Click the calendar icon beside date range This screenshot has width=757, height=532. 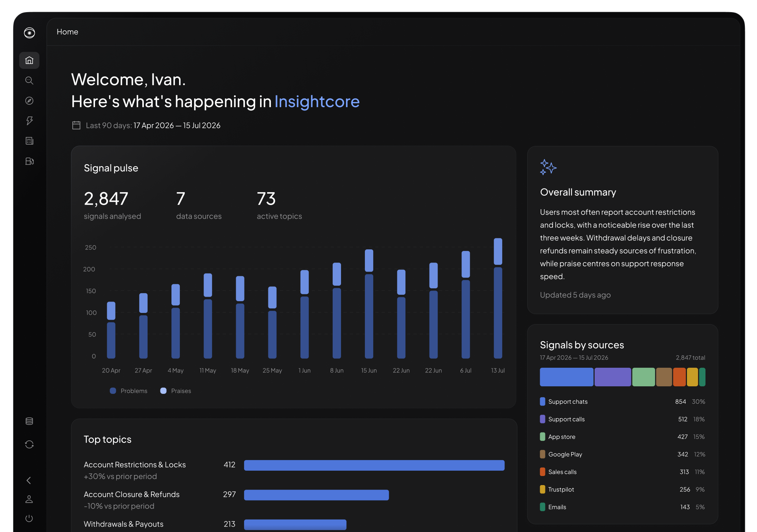tap(76, 125)
